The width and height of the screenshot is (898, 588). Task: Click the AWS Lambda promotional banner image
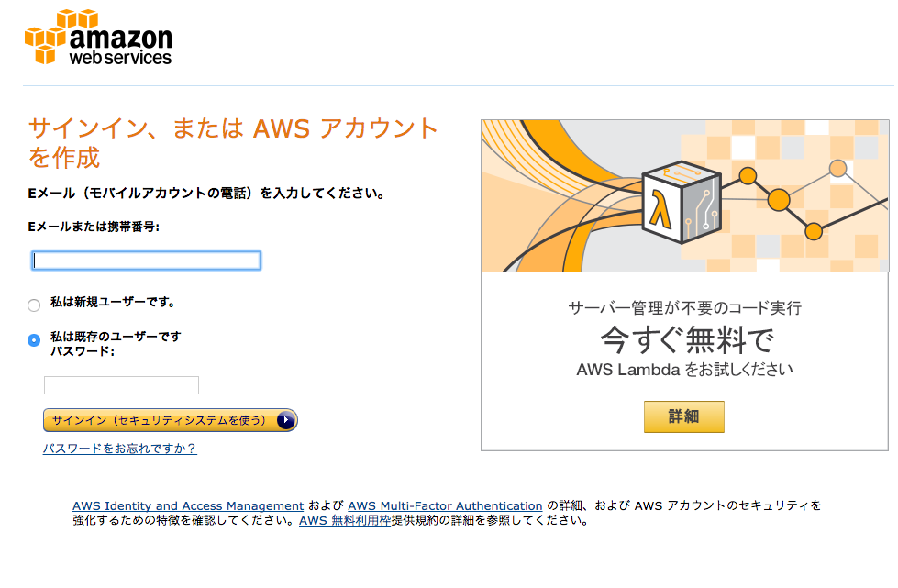(x=685, y=194)
